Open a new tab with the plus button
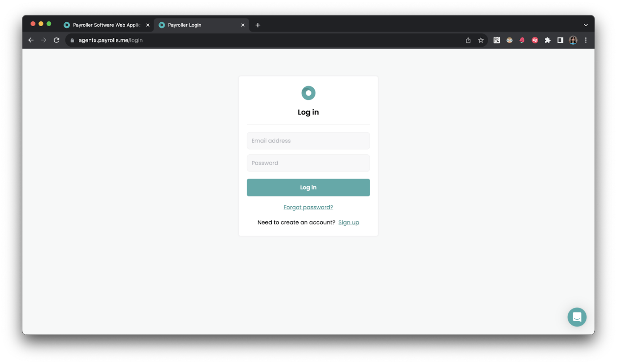Viewport: 617px width, 364px height. click(258, 25)
